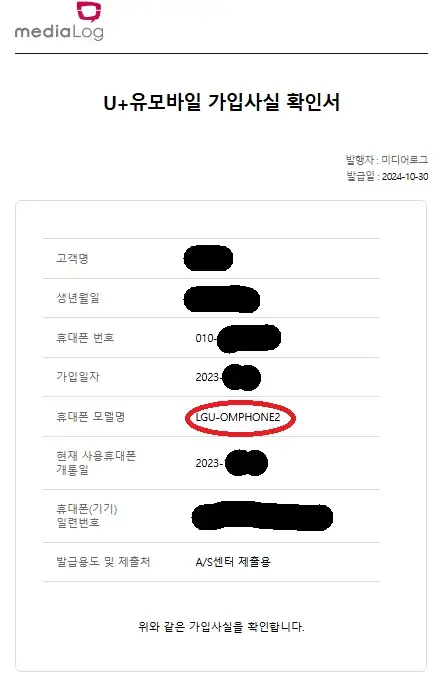Click the mediaLog wordmark text

pos(59,32)
